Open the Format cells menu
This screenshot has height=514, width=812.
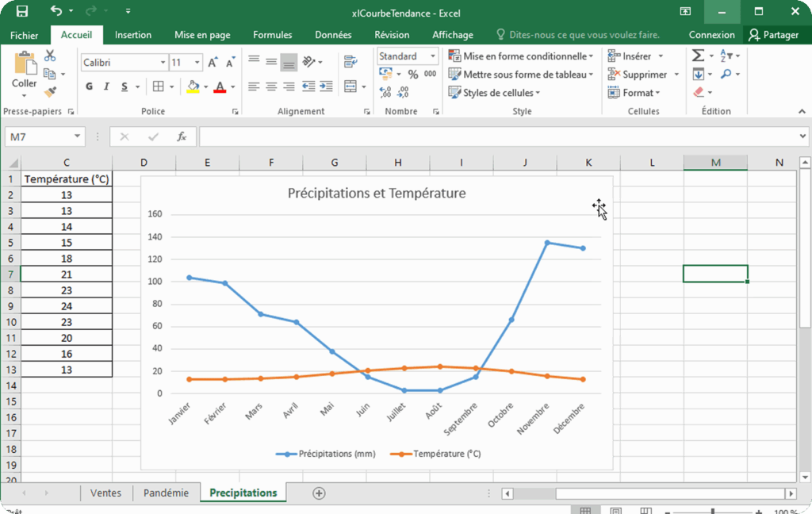coord(634,93)
